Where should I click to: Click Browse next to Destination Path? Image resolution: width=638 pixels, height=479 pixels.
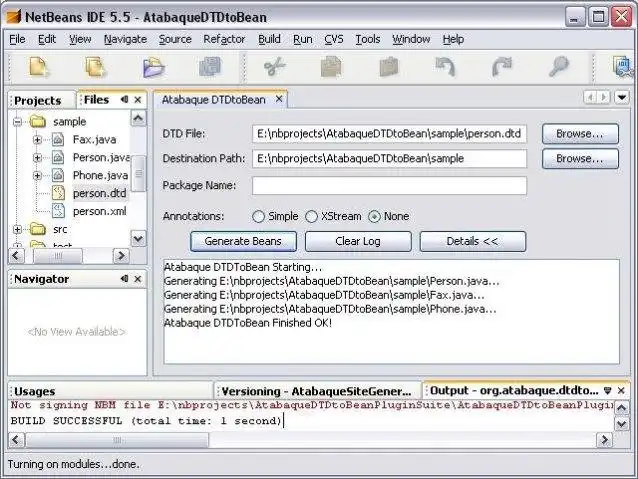pyautogui.click(x=580, y=158)
